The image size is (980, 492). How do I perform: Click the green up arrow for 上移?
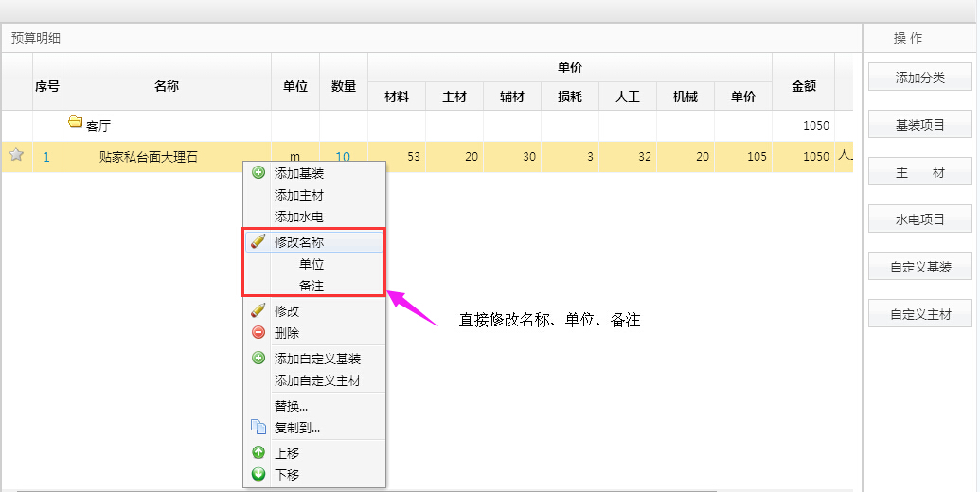click(258, 453)
